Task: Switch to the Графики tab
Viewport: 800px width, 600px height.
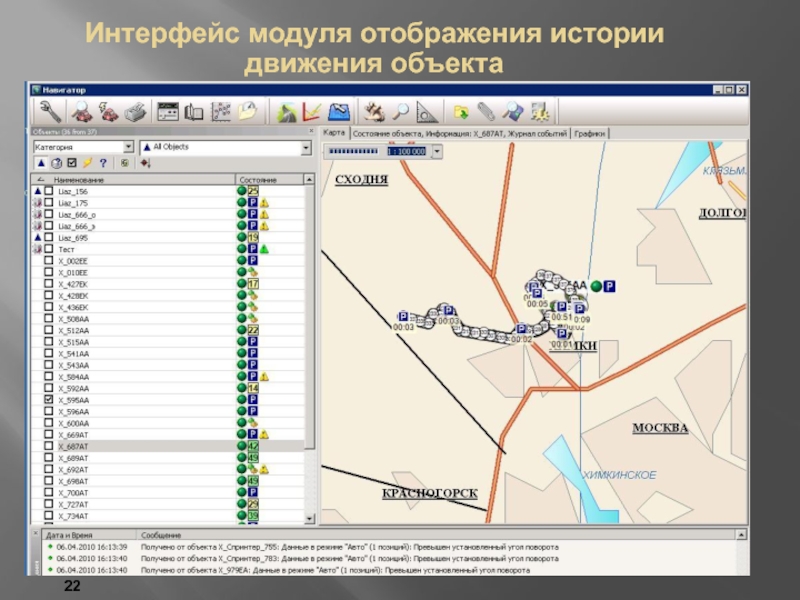Action: [x=591, y=132]
